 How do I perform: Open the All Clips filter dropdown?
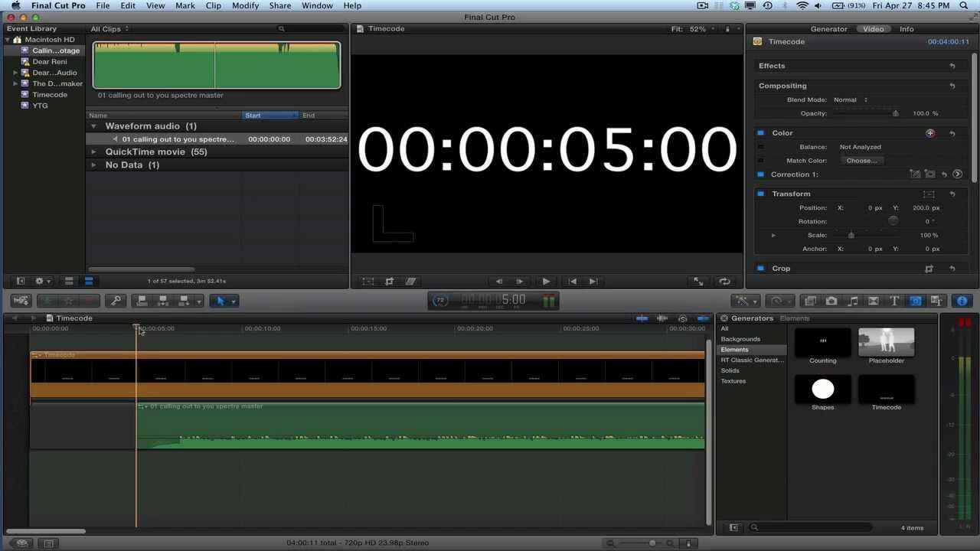(109, 29)
